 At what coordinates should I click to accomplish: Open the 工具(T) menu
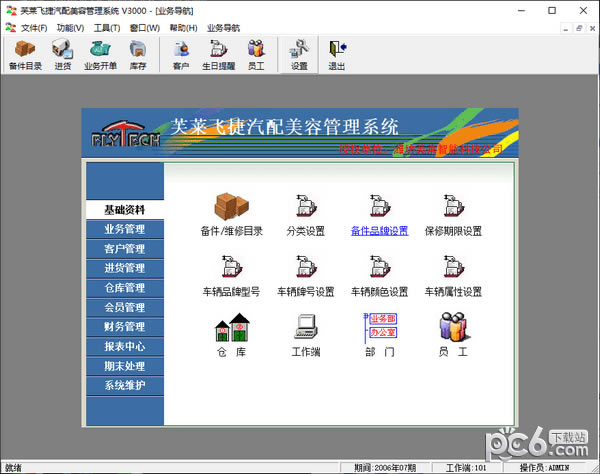(107, 27)
